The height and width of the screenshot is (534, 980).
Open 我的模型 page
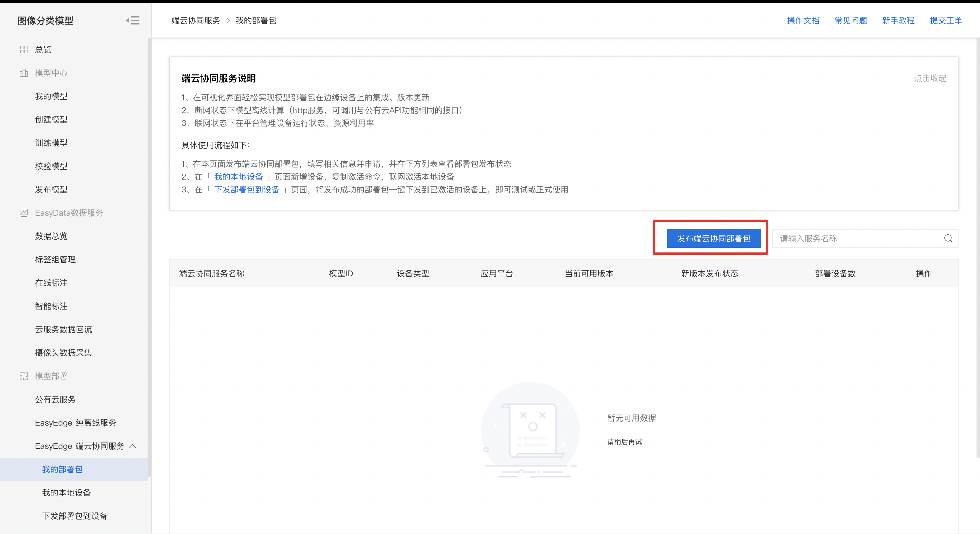coord(51,96)
